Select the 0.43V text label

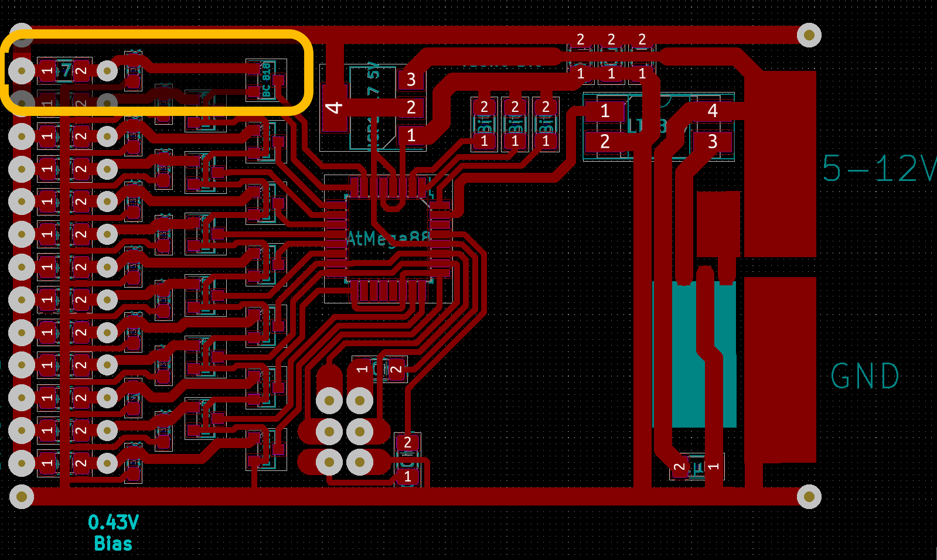point(113,522)
